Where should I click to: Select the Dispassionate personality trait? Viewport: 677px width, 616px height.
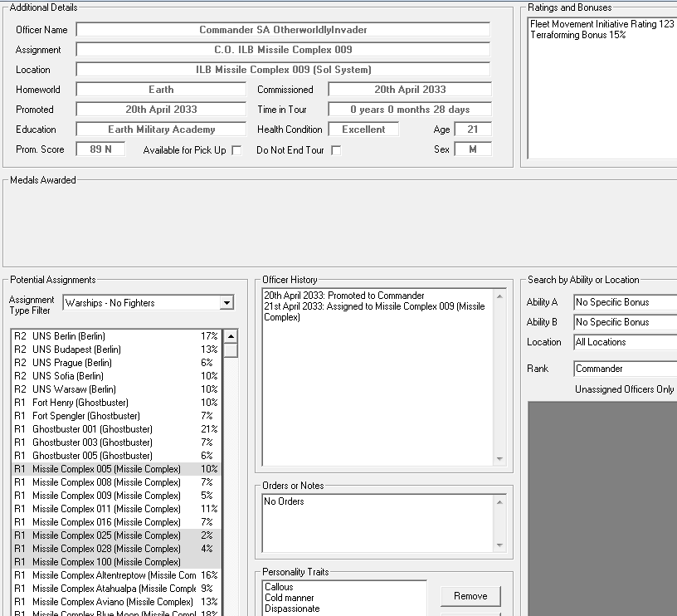pyautogui.click(x=292, y=609)
